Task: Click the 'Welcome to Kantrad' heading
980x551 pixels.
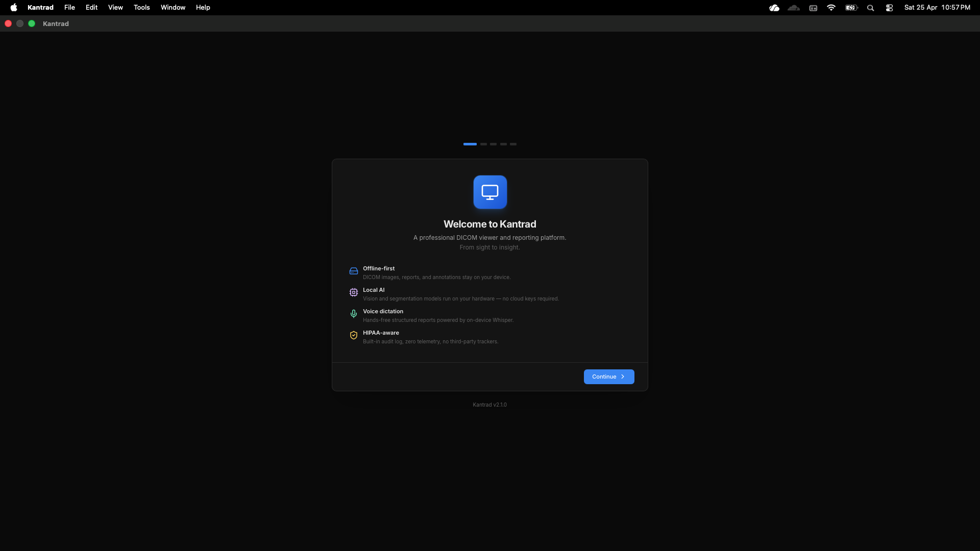Action: click(490, 224)
